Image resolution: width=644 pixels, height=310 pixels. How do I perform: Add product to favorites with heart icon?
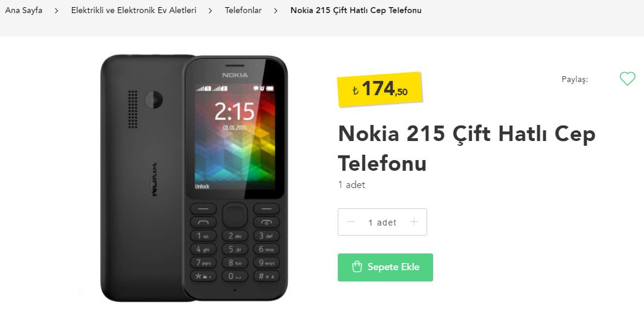[x=627, y=79]
